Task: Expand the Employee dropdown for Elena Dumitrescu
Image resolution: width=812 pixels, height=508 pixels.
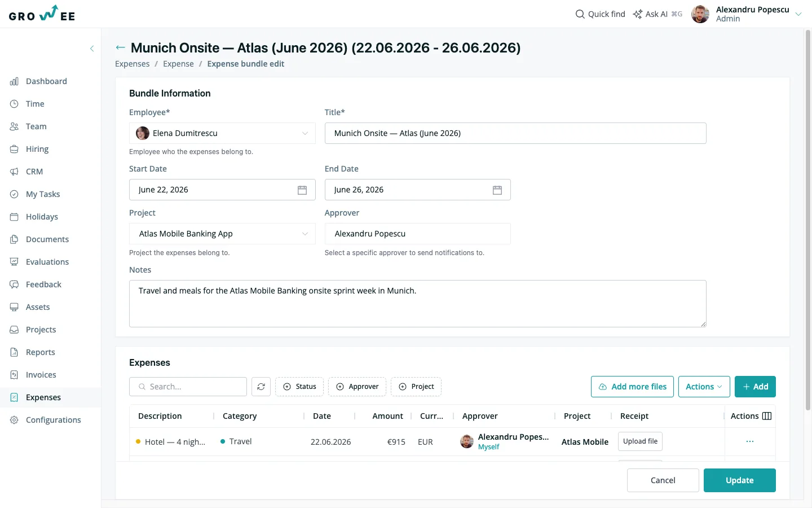Action: (x=305, y=133)
